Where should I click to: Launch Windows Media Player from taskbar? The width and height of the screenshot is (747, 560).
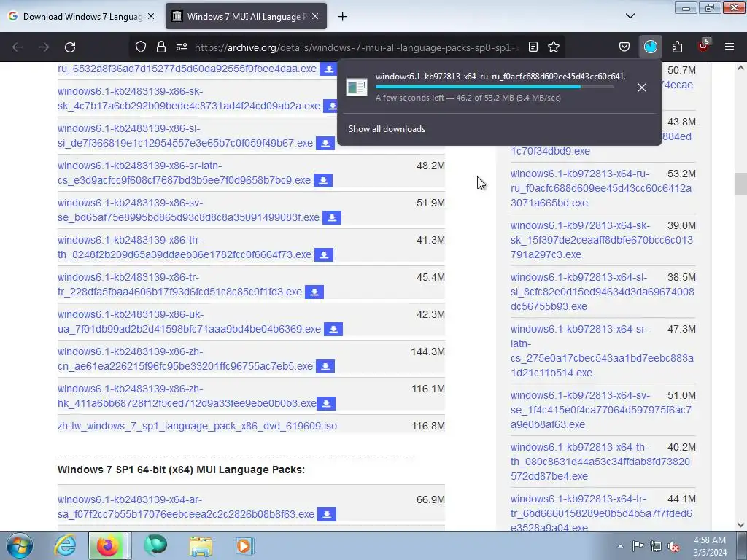coord(245,545)
